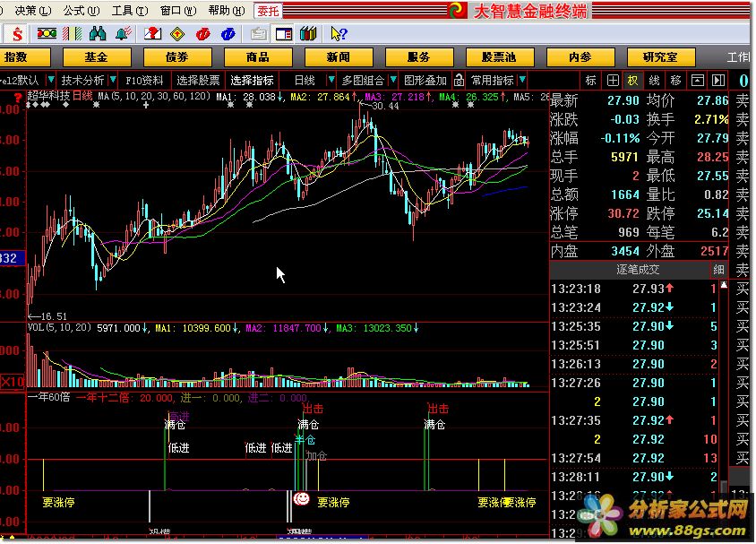Open the 日线 period dropdown arrow
The image size is (756, 544).
[x=331, y=79]
